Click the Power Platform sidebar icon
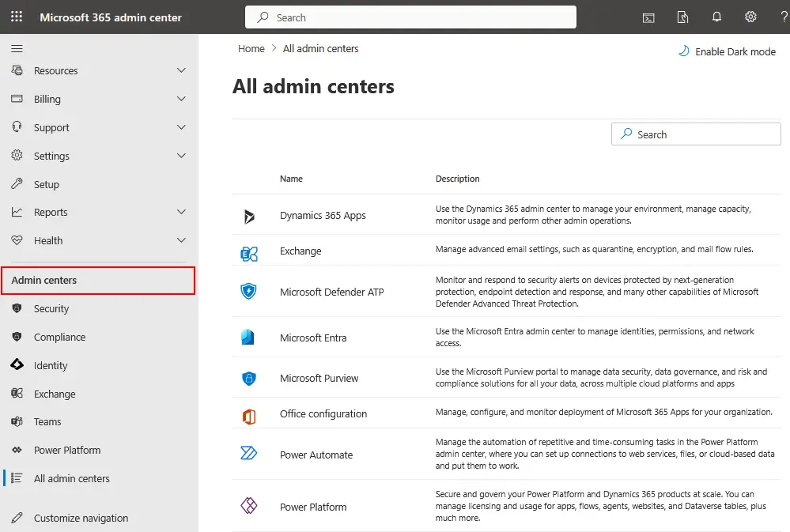 (x=17, y=450)
